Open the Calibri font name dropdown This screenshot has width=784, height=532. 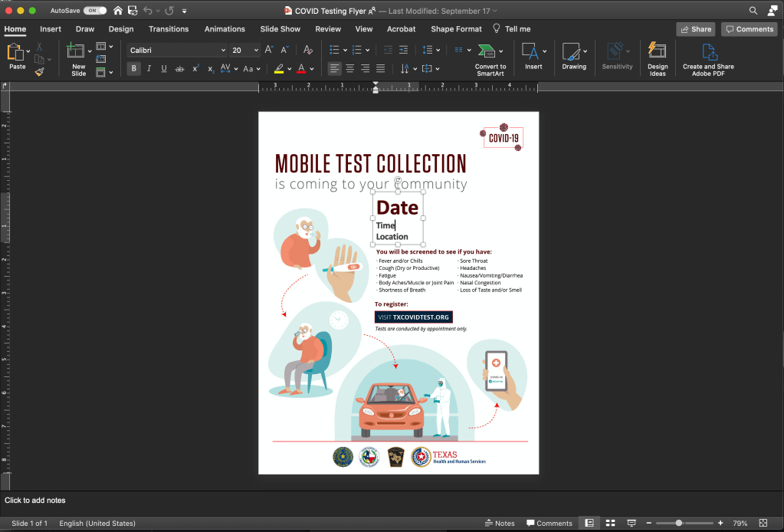tap(223, 50)
